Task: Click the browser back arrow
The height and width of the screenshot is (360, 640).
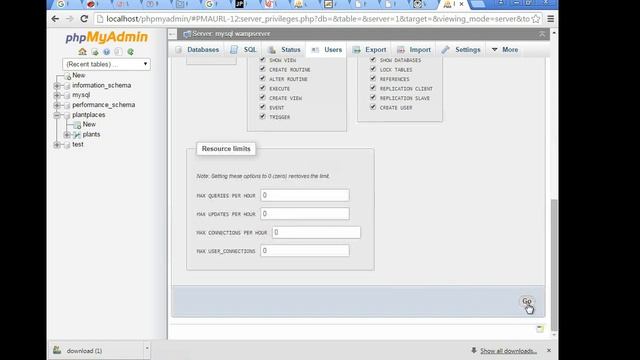Action: coord(55,19)
